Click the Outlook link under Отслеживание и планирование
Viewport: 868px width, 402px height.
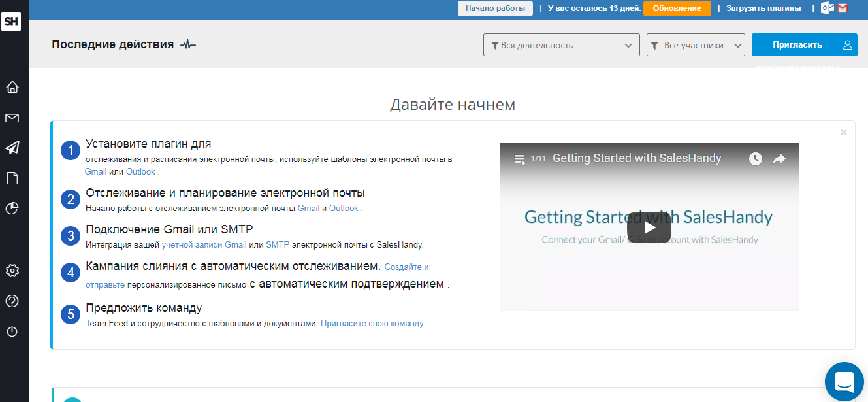click(x=344, y=208)
